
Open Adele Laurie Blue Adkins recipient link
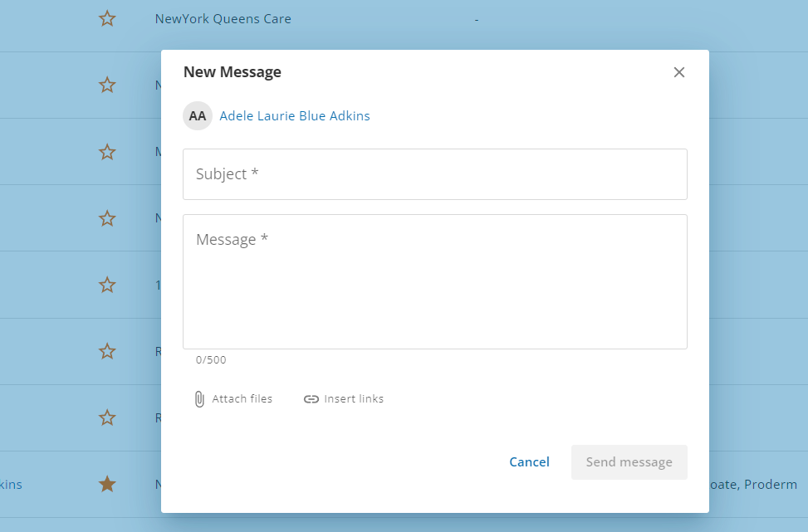coord(295,116)
